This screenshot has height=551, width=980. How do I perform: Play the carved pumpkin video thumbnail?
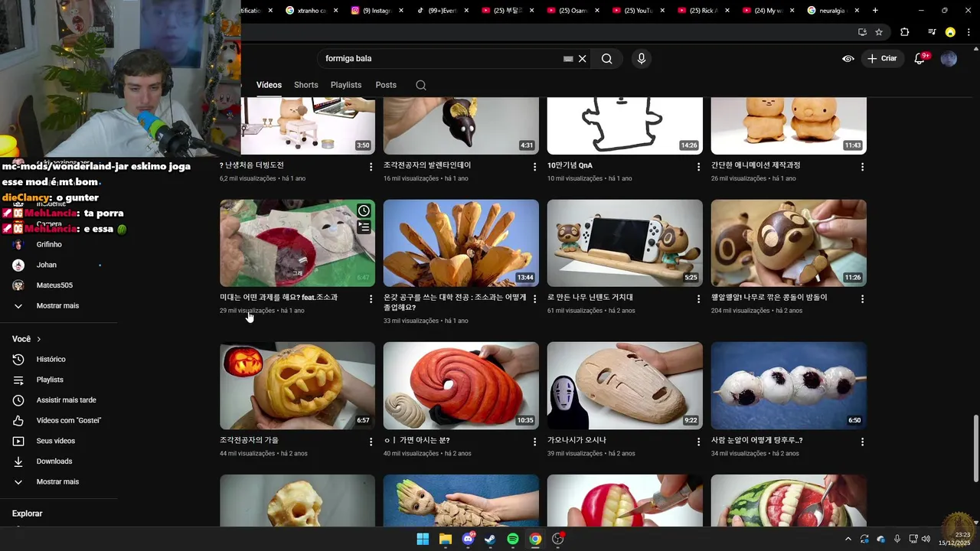(297, 386)
